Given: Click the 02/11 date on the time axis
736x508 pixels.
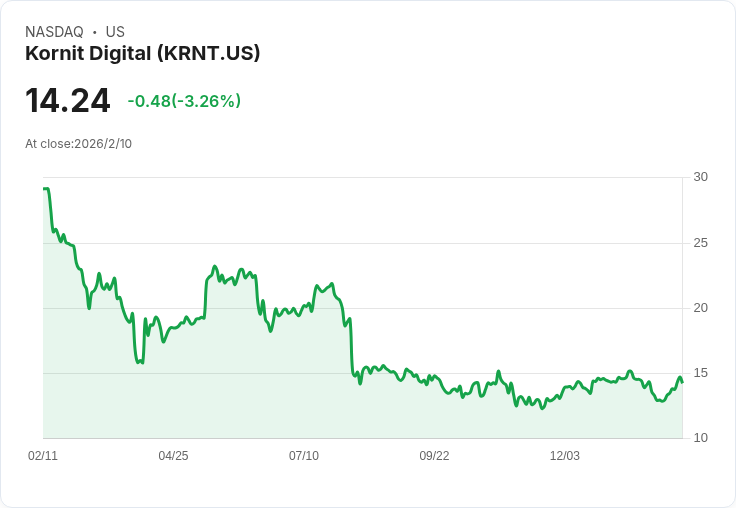Looking at the screenshot, I should point(43,456).
